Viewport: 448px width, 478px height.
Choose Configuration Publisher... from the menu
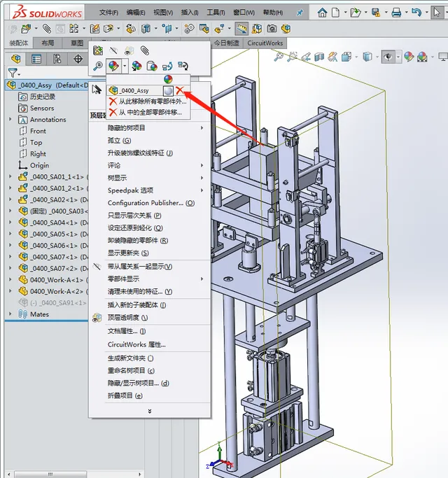click(150, 203)
